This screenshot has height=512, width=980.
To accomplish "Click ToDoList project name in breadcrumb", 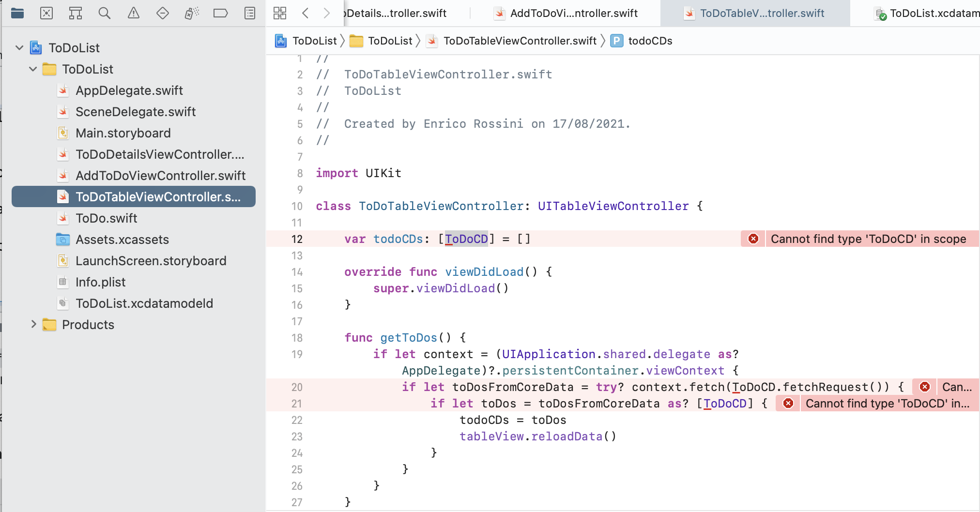I will pyautogui.click(x=314, y=41).
